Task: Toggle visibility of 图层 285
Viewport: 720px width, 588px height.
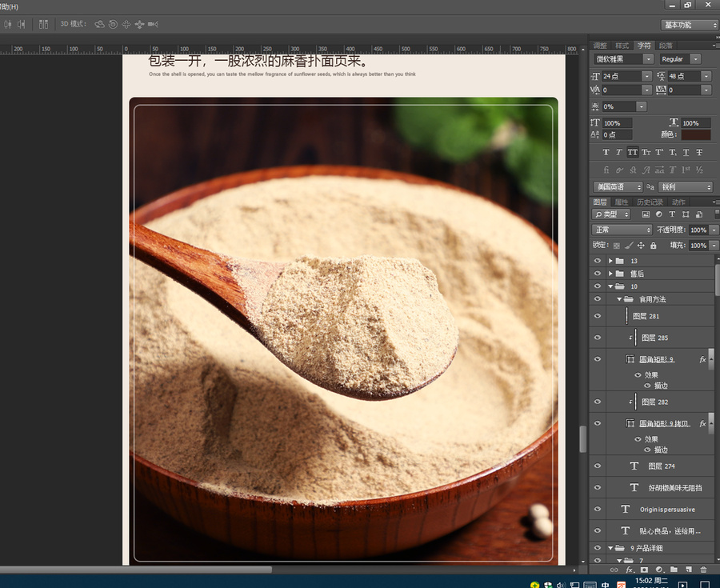Action: [x=598, y=338]
